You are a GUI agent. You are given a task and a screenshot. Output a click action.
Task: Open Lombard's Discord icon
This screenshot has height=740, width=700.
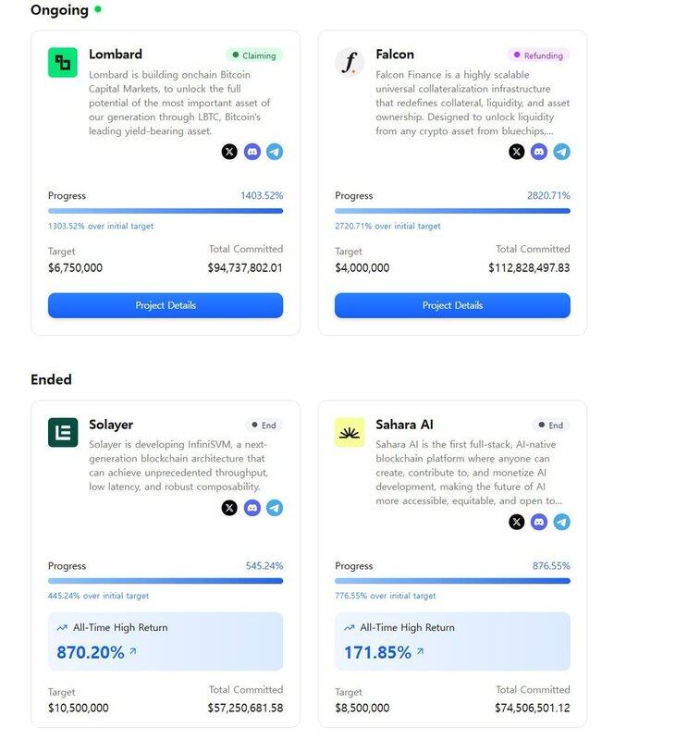point(252,152)
